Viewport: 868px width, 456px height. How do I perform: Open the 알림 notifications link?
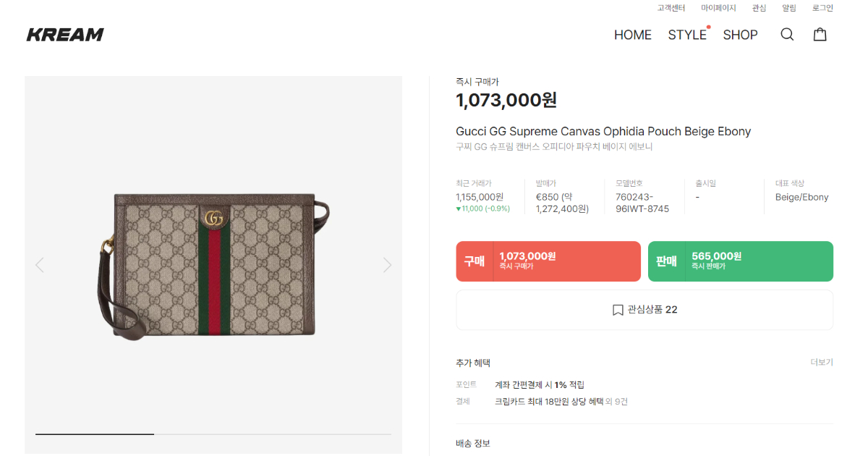(x=788, y=8)
